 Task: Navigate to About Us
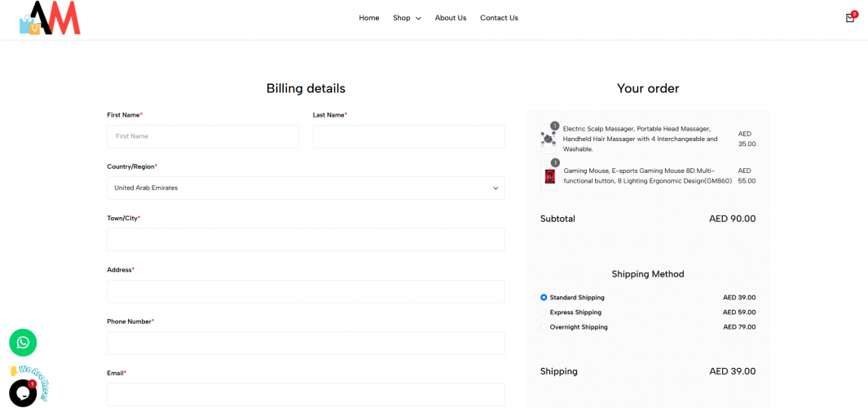click(451, 18)
